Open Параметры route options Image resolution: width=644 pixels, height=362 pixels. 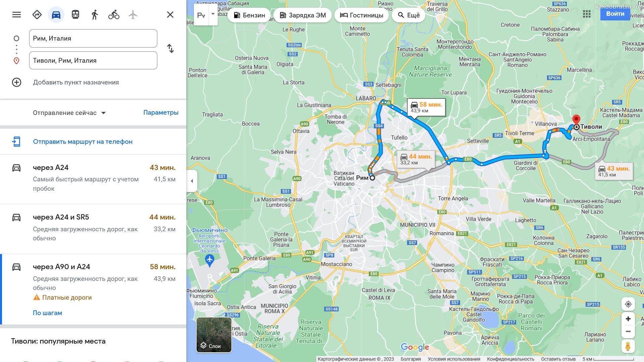(x=161, y=113)
